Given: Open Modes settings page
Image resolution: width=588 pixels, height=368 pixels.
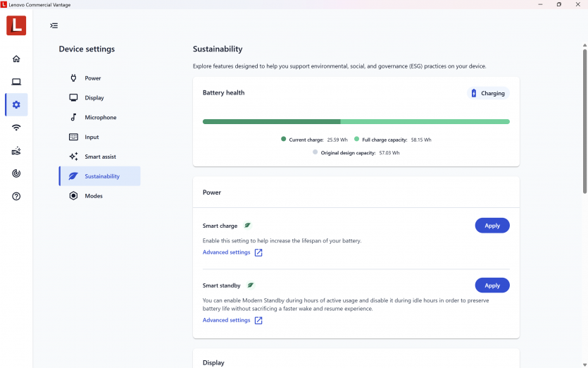Looking at the screenshot, I should pyautogui.click(x=94, y=196).
